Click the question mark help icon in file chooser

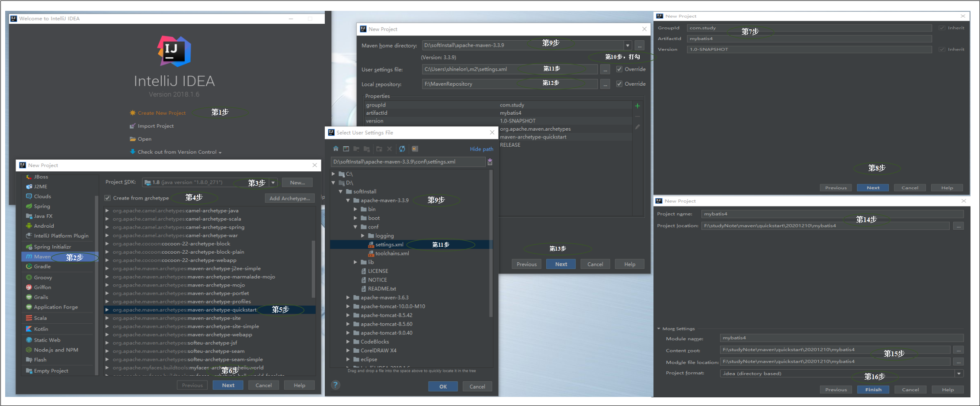click(x=335, y=385)
